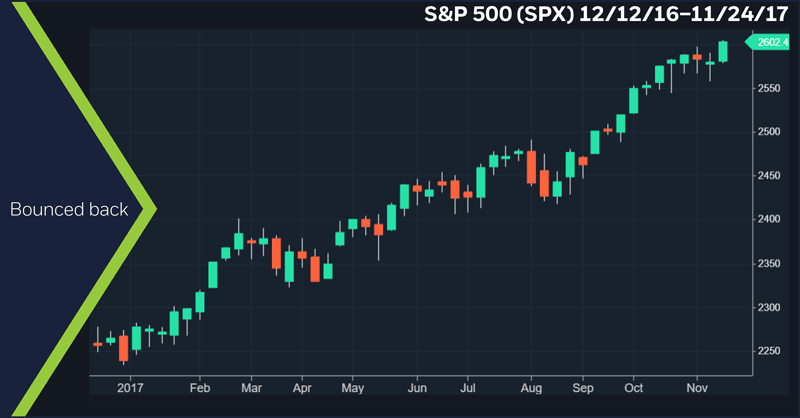The image size is (800, 418).
Task: Select the Mar label on the date axis
Action: pos(251,386)
